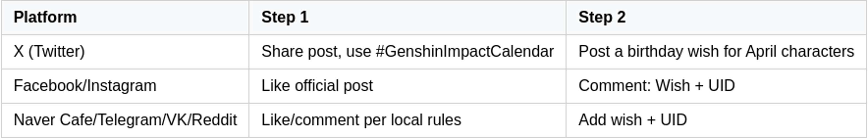The image size is (868, 138).
Task: Click the word Facebook in the table
Action: point(48,86)
